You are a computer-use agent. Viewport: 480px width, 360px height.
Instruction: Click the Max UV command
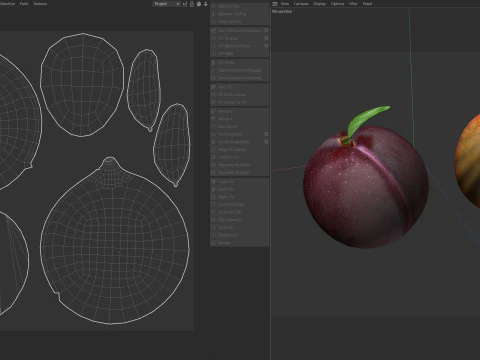tap(240, 87)
